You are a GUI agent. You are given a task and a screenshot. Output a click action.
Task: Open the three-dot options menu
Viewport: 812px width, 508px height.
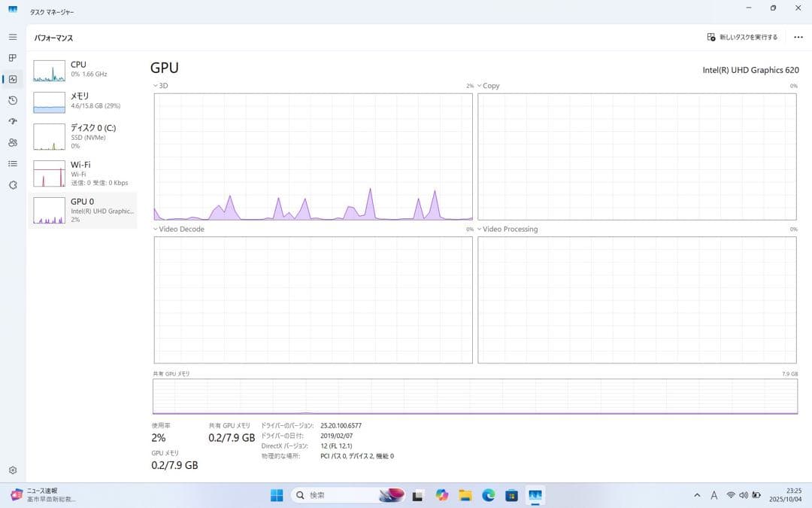[x=798, y=36]
